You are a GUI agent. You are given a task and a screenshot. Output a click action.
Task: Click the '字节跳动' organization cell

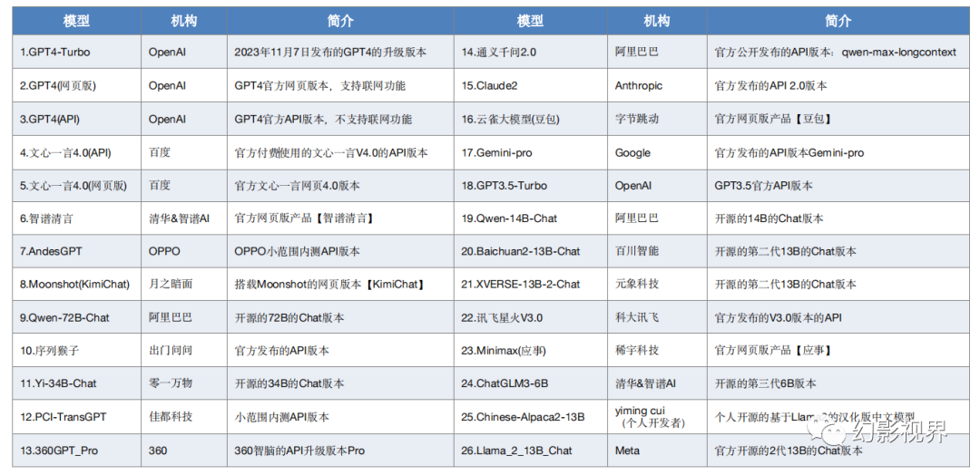pyautogui.click(x=658, y=120)
